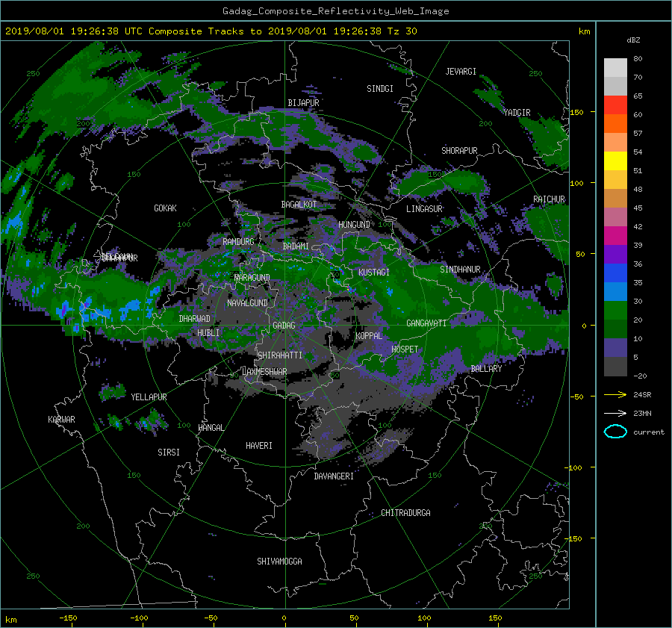Pick the purple 36 dBZ color swatch
The image size is (672, 628).
coord(615,254)
